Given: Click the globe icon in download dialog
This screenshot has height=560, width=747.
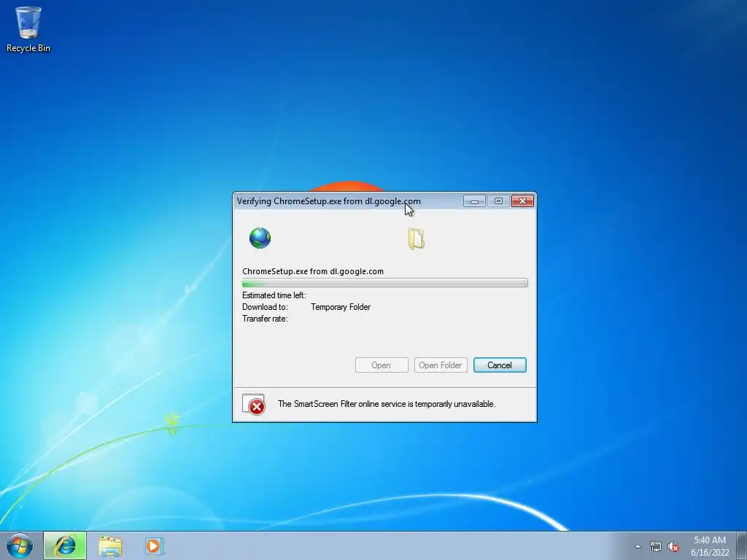Looking at the screenshot, I should click(260, 238).
